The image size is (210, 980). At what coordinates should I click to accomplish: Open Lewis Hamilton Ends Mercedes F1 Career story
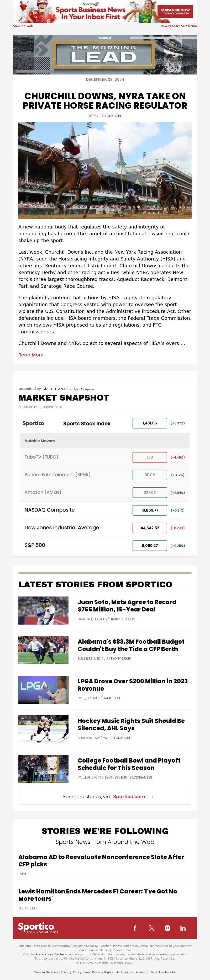pyautogui.click(x=98, y=895)
